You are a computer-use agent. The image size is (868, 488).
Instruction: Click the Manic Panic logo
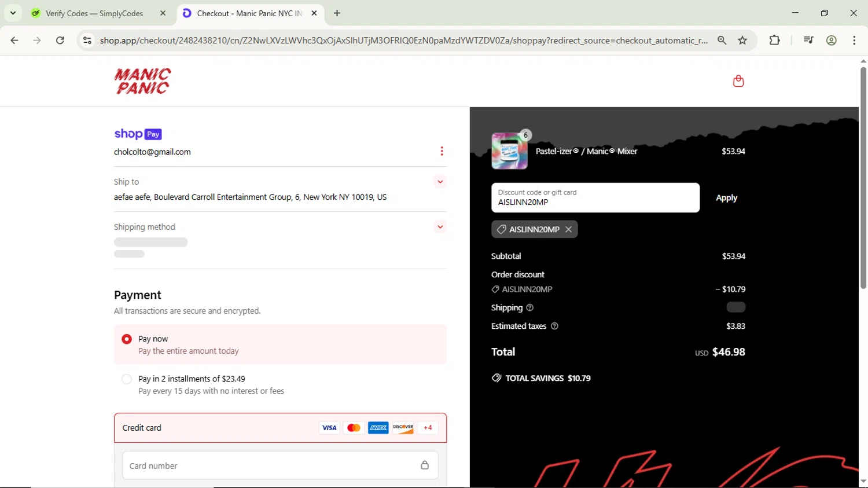point(142,81)
